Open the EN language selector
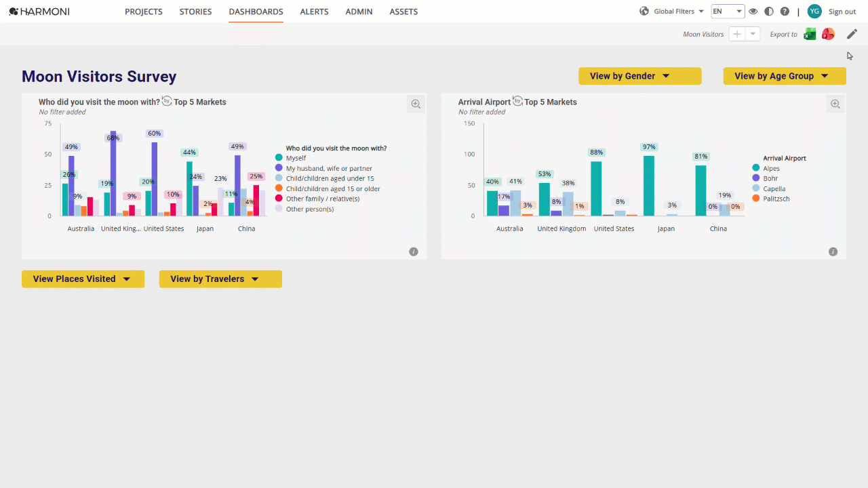 tap(728, 12)
